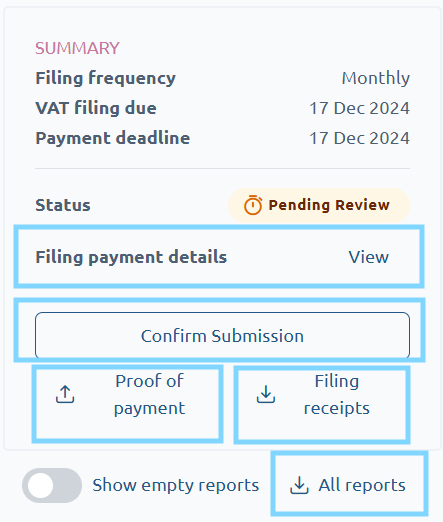This screenshot has height=522, width=443.
Task: Click the Status label
Action: (63, 205)
